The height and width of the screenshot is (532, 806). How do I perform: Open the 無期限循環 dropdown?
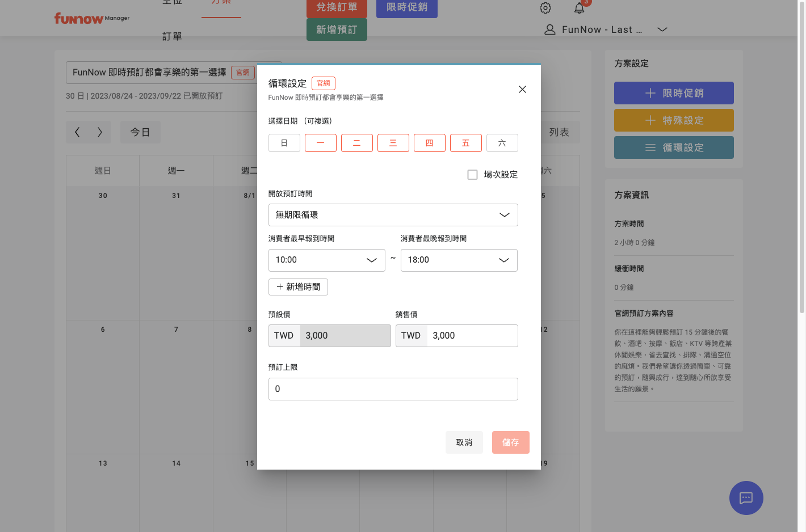[x=393, y=215]
